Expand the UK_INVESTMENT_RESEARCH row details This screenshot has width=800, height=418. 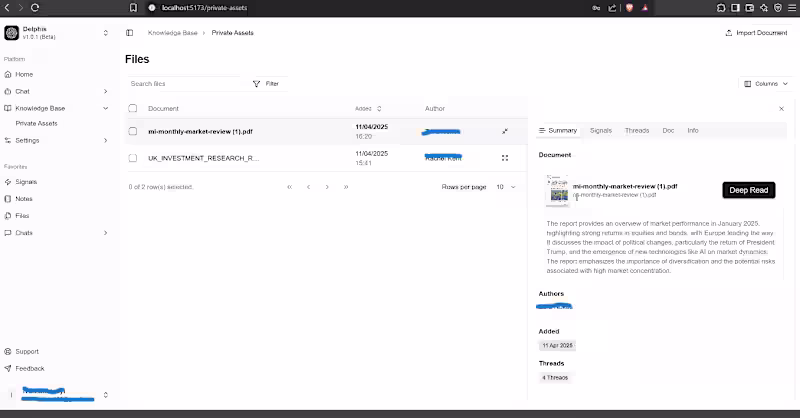(505, 158)
